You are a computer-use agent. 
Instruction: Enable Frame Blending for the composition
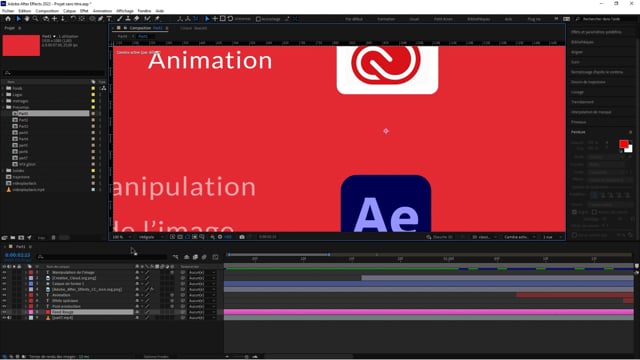click(195, 257)
